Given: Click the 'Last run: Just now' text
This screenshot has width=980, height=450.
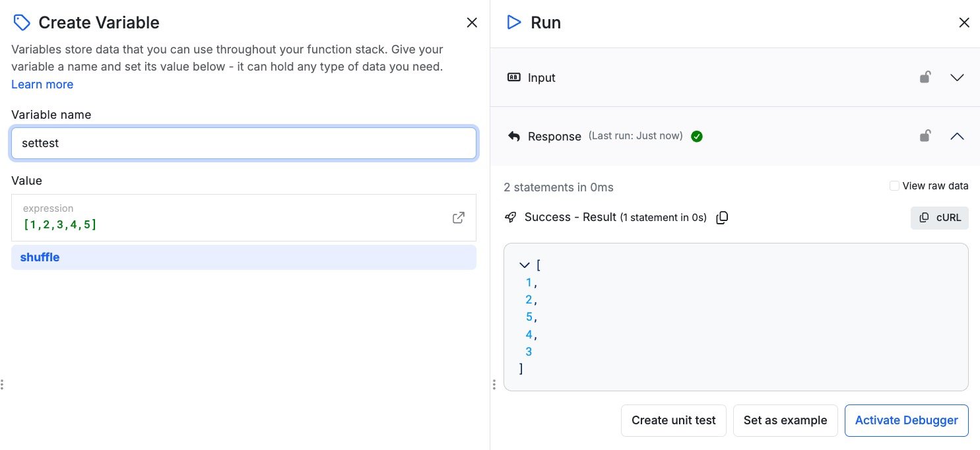Looking at the screenshot, I should tap(636, 136).
